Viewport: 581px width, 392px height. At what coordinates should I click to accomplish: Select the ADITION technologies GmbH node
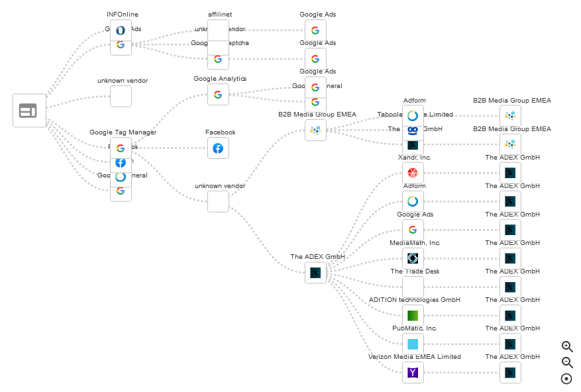click(413, 316)
